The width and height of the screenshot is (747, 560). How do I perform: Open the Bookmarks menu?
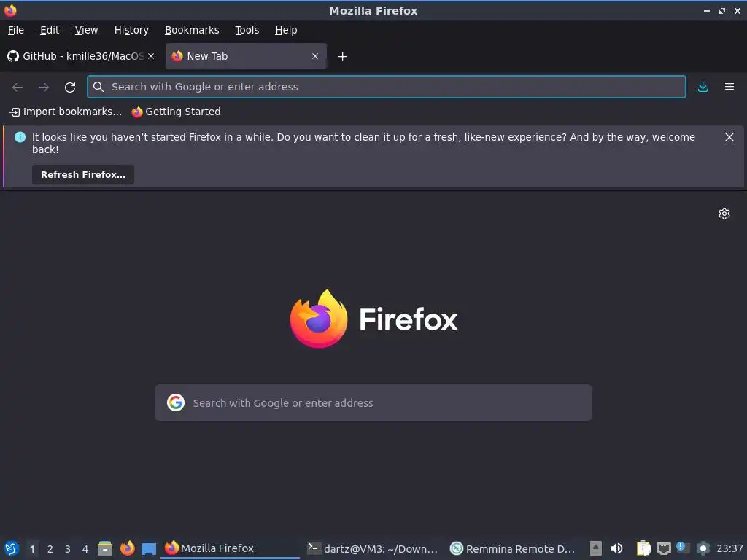coord(192,30)
